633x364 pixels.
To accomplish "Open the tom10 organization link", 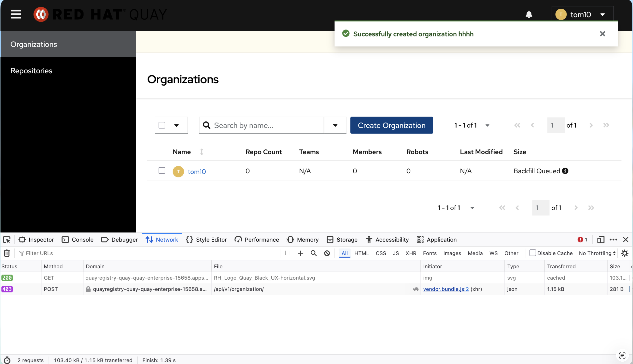I will (197, 172).
